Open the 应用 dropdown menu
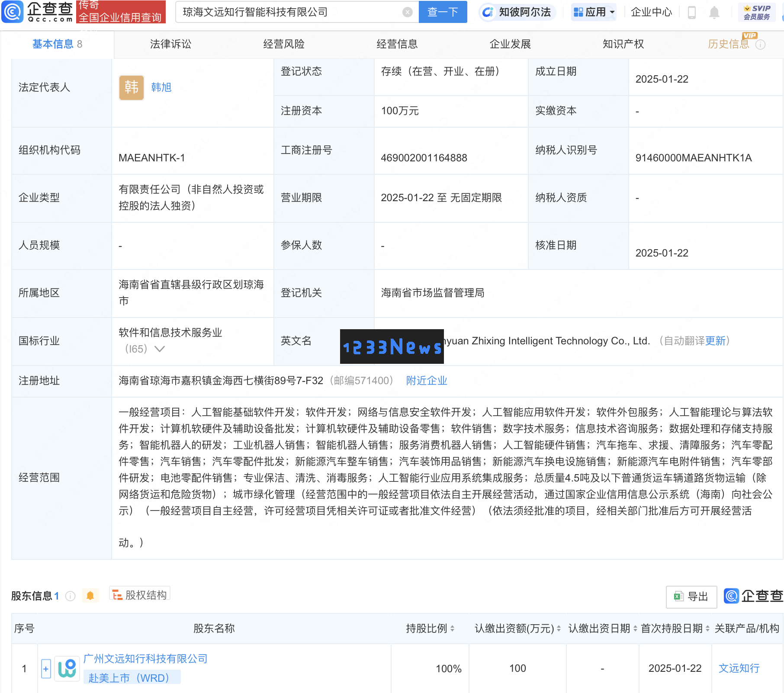The height and width of the screenshot is (693, 784). pyautogui.click(x=593, y=12)
